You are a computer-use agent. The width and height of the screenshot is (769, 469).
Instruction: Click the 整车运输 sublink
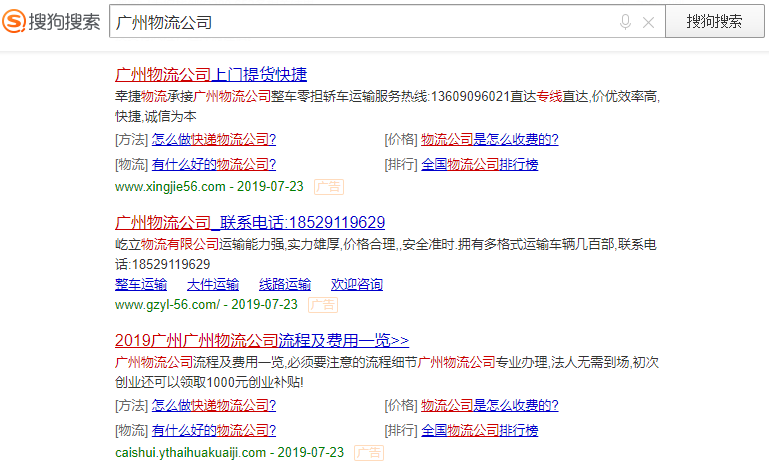tap(141, 285)
